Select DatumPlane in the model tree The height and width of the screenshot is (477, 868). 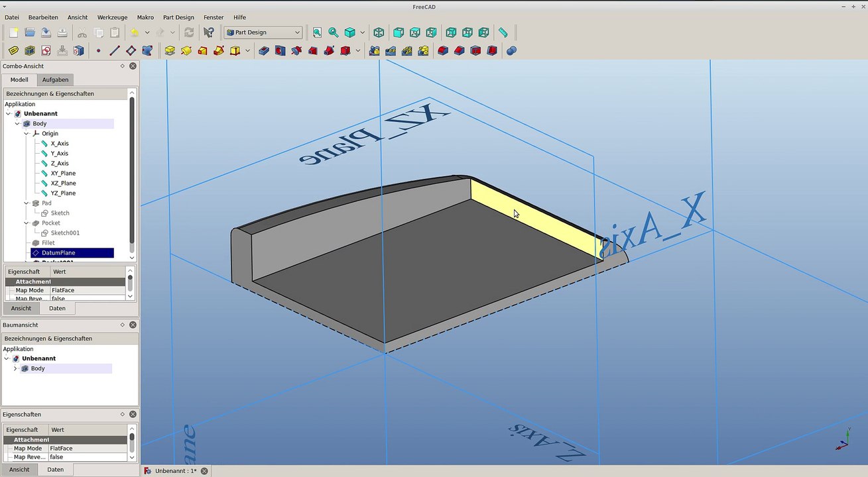(58, 253)
